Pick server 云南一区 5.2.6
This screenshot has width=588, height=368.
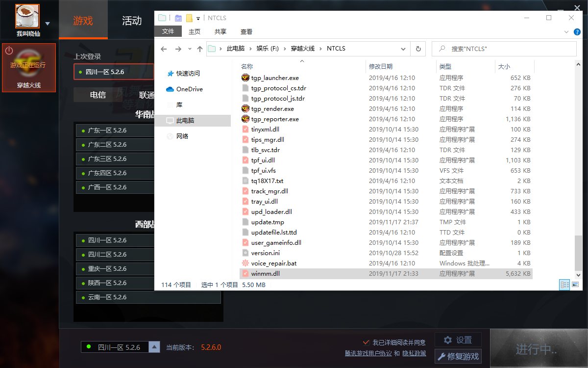pyautogui.click(x=148, y=297)
